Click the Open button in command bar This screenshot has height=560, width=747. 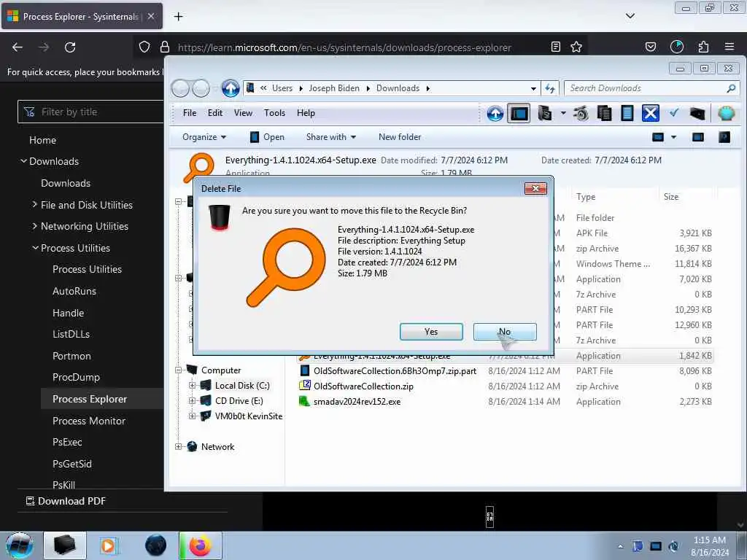[x=267, y=137]
